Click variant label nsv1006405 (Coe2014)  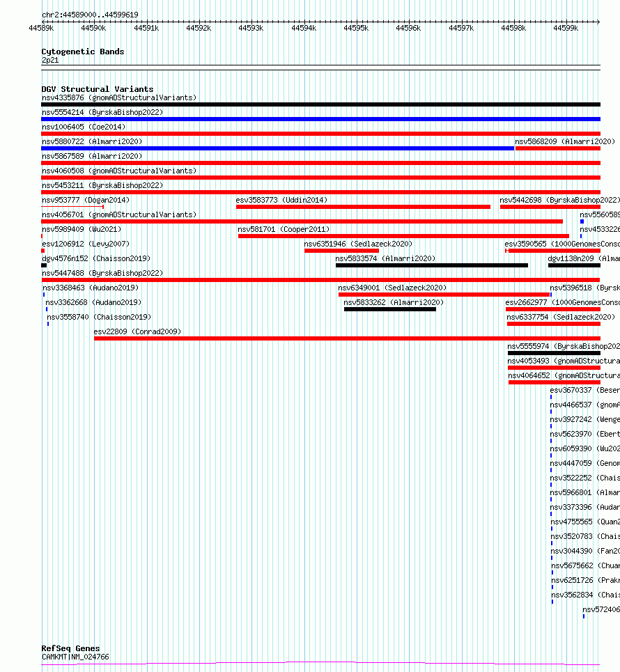tap(84, 127)
